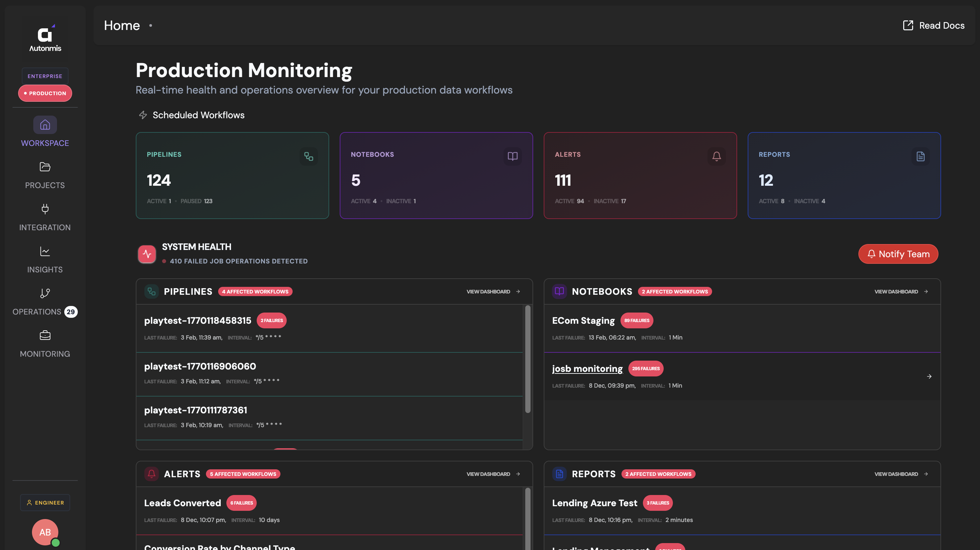
Task: Click the System Health pulse icon
Action: 147,254
